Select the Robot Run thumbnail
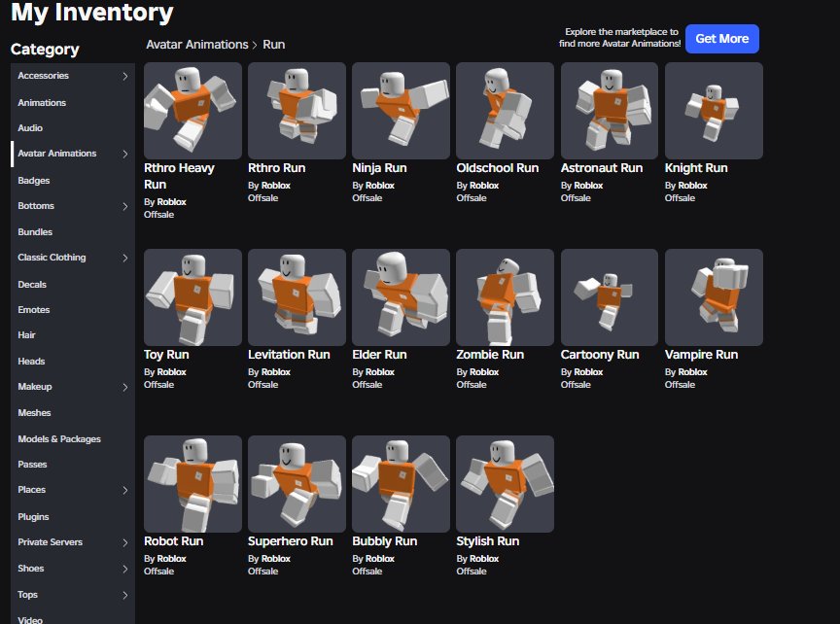This screenshot has height=624, width=840. [x=192, y=484]
